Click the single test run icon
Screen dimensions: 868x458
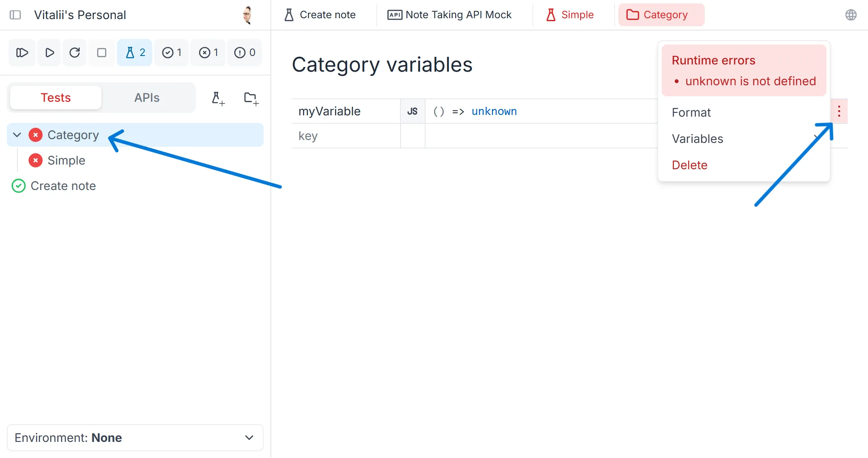pyautogui.click(x=49, y=52)
